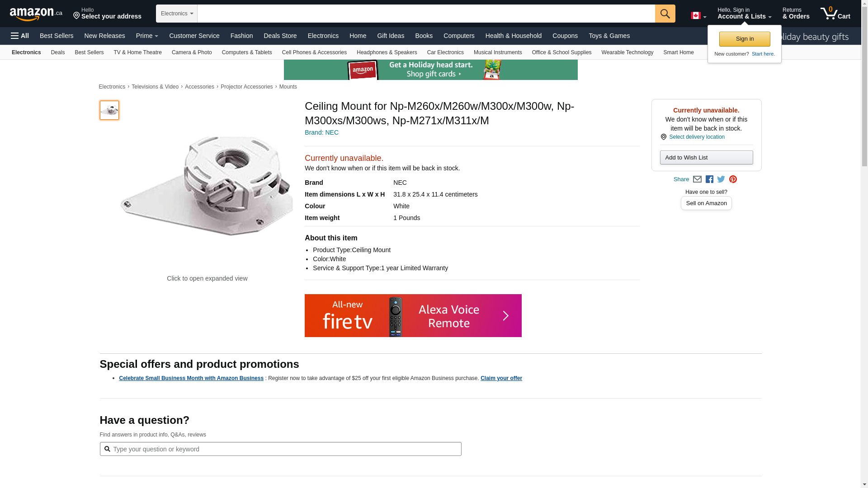Open the Canada flag language dropdown
The image size is (868, 488).
(698, 16)
